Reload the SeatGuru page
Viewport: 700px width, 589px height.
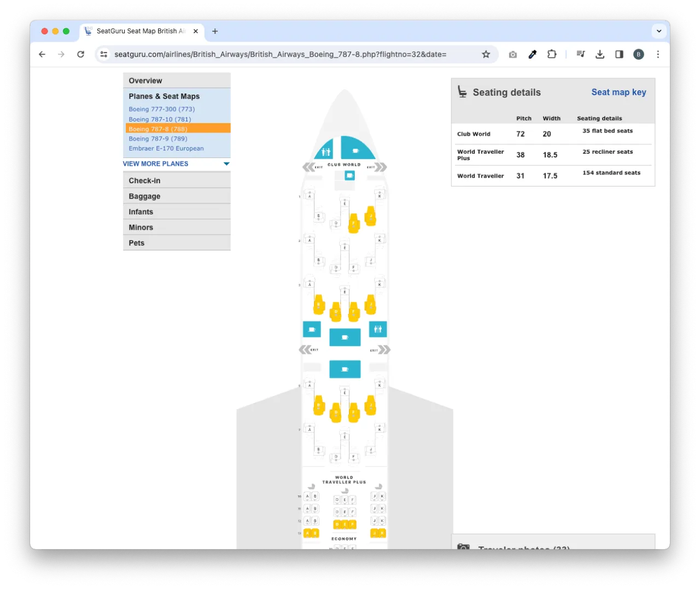tap(80, 54)
